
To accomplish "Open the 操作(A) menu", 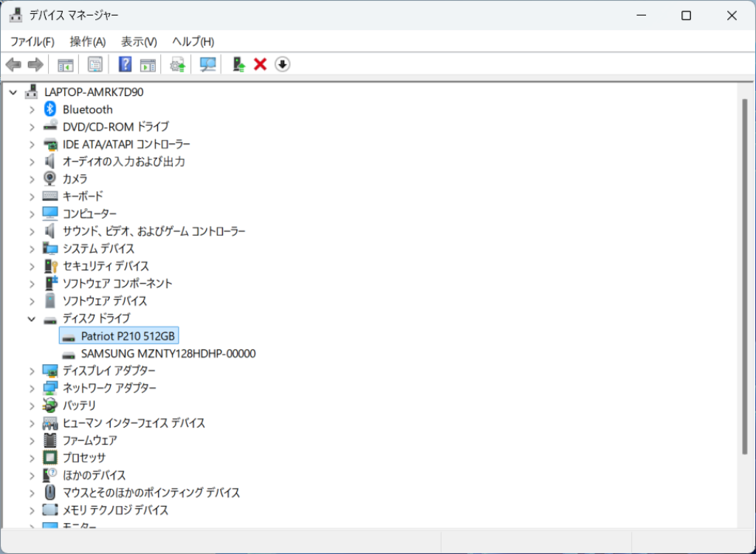I will click(x=88, y=41).
